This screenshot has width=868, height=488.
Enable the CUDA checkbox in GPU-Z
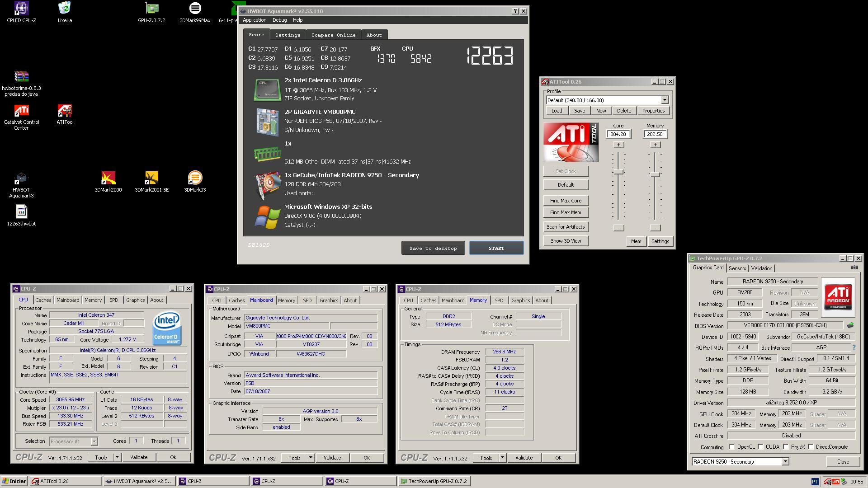click(761, 447)
